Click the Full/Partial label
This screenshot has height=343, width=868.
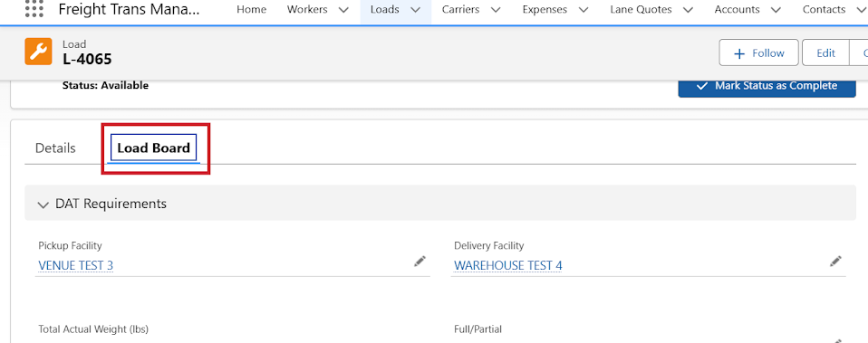pyautogui.click(x=477, y=329)
